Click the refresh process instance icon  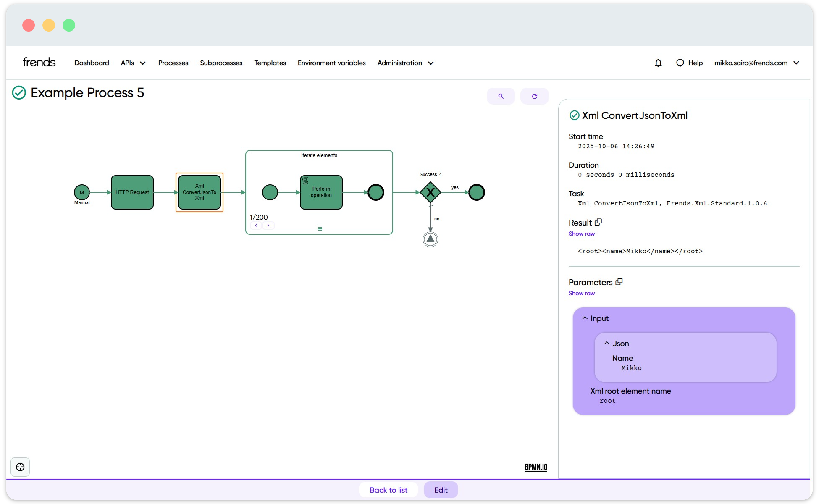[534, 96]
